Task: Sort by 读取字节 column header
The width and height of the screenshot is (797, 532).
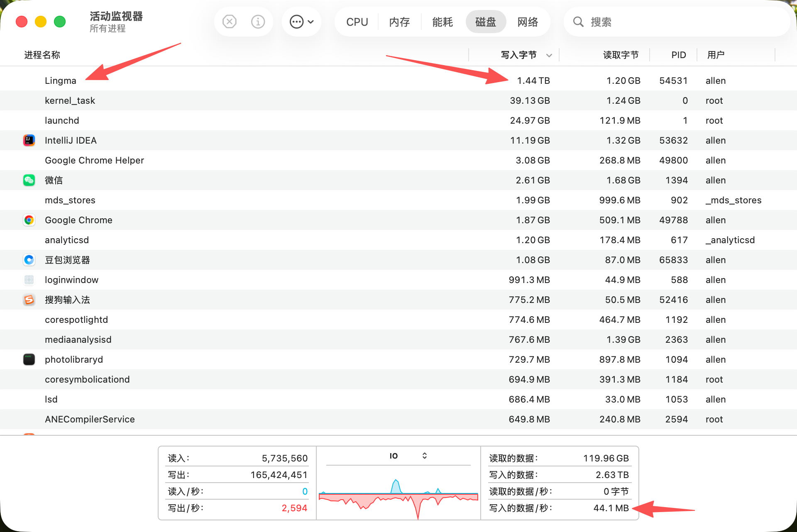Action: point(620,55)
